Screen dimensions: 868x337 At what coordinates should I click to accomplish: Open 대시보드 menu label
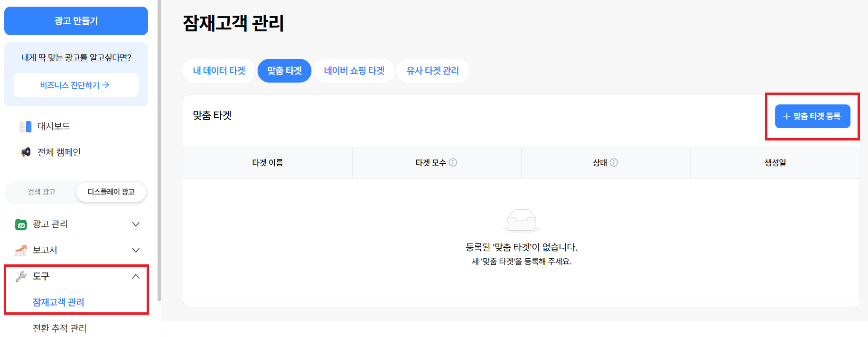(x=54, y=126)
